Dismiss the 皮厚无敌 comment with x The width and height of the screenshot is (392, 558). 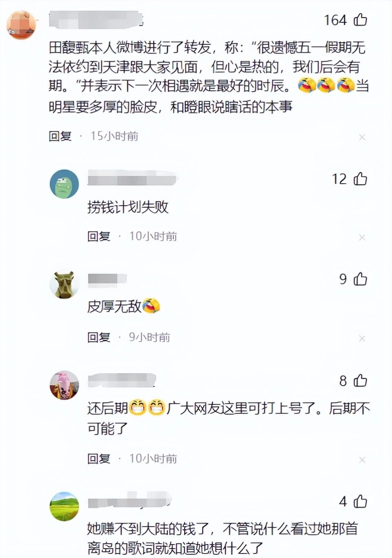362,338
